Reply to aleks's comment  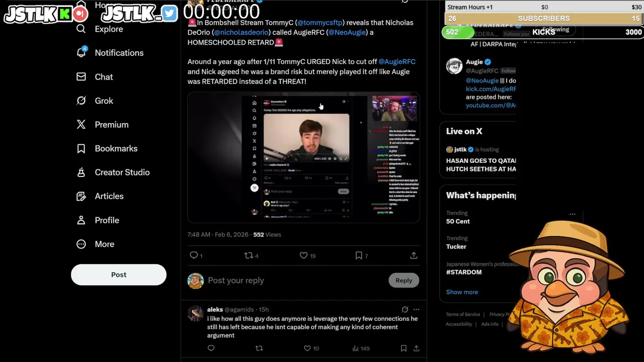coord(211,348)
